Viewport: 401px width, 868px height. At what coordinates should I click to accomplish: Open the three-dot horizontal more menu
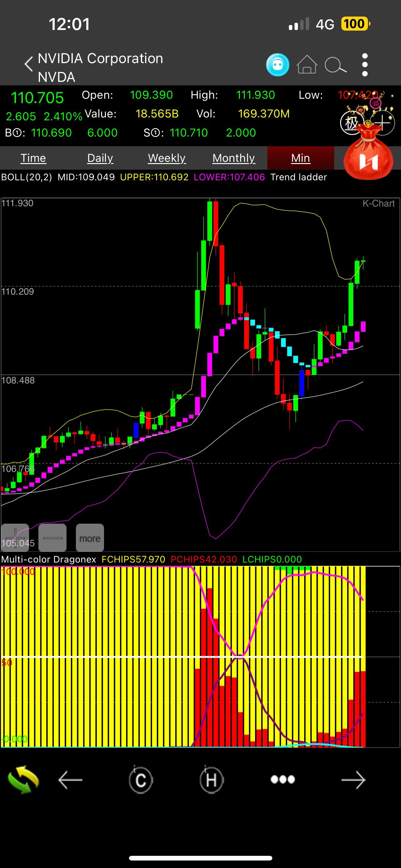pos(283,779)
